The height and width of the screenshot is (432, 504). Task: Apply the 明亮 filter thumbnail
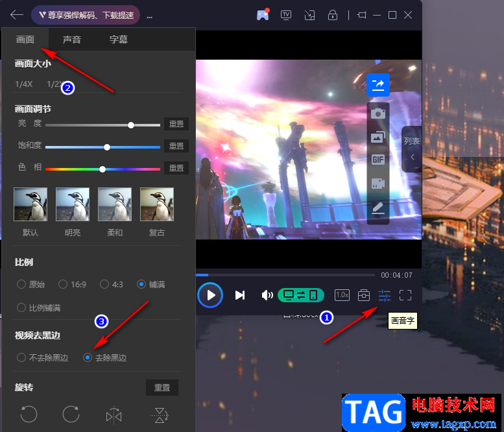[73, 204]
